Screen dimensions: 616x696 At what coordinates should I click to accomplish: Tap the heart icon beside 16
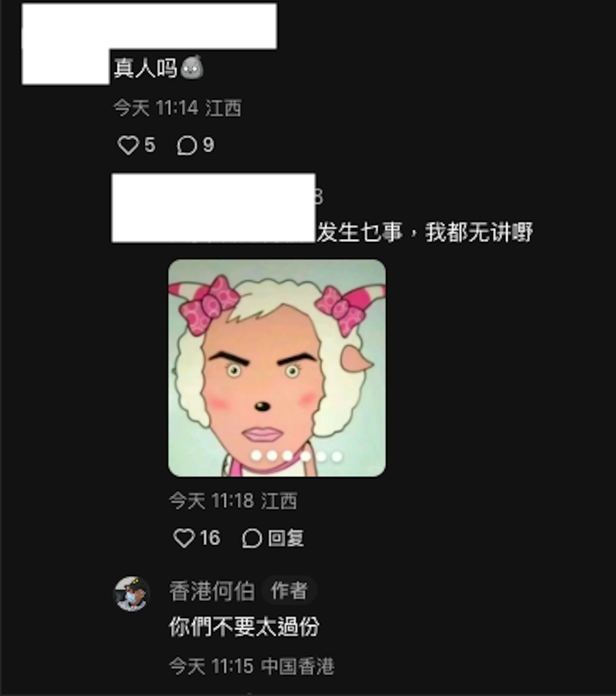coord(184,538)
